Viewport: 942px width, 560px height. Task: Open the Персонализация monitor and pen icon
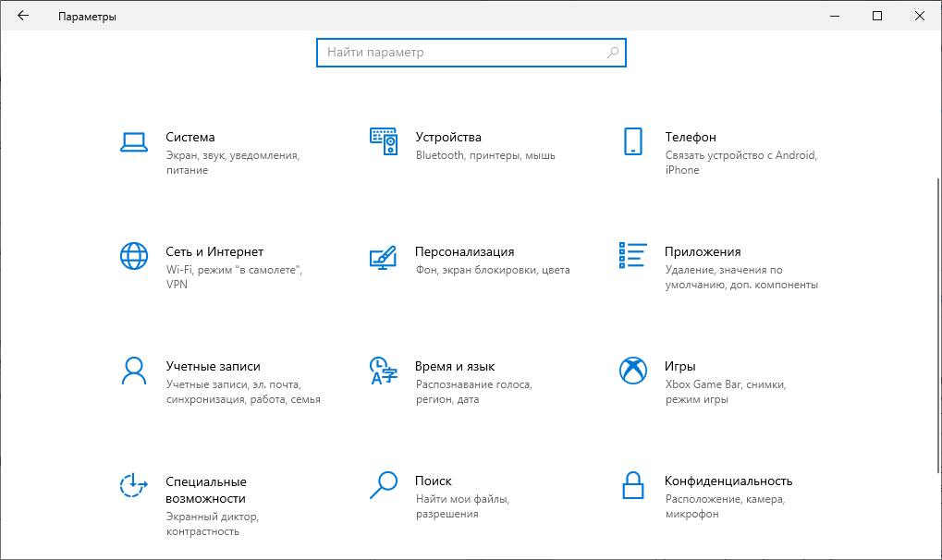point(384,257)
